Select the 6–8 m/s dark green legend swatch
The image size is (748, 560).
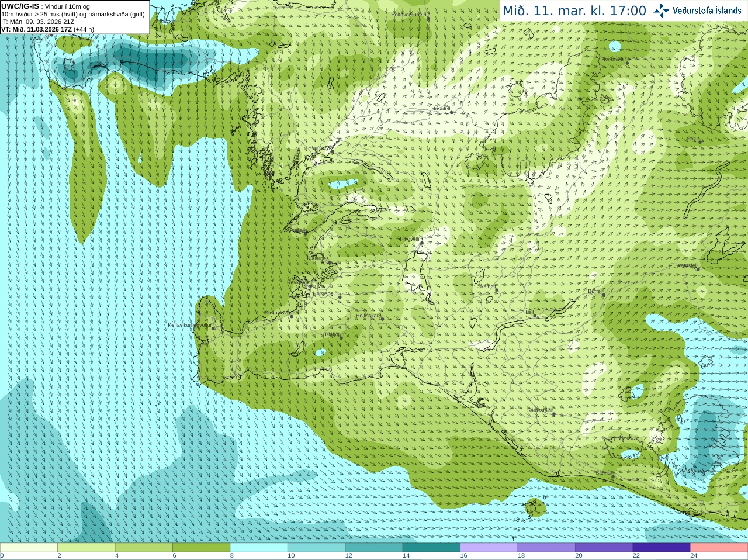pyautogui.click(x=201, y=548)
